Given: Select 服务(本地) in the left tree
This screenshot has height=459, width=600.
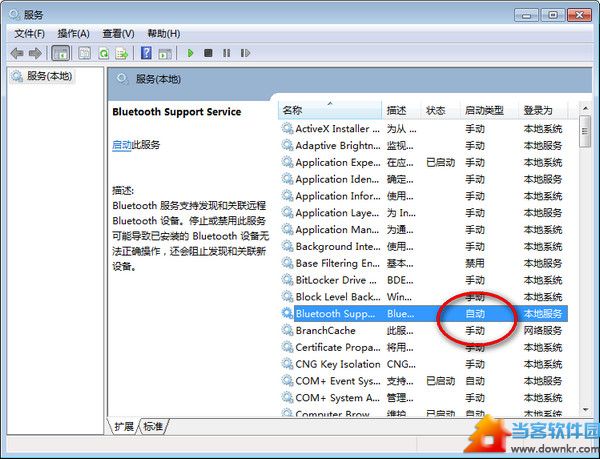Looking at the screenshot, I should click(49, 76).
